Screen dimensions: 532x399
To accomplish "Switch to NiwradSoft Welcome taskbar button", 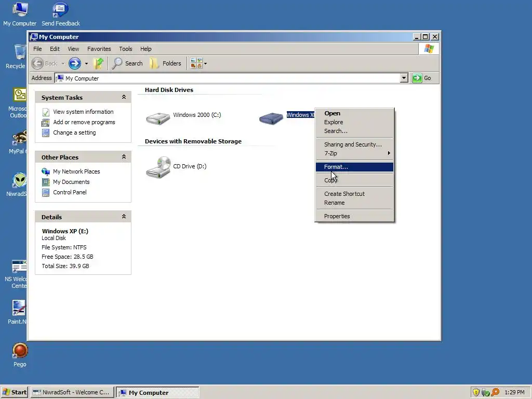I will pyautogui.click(x=72, y=392).
